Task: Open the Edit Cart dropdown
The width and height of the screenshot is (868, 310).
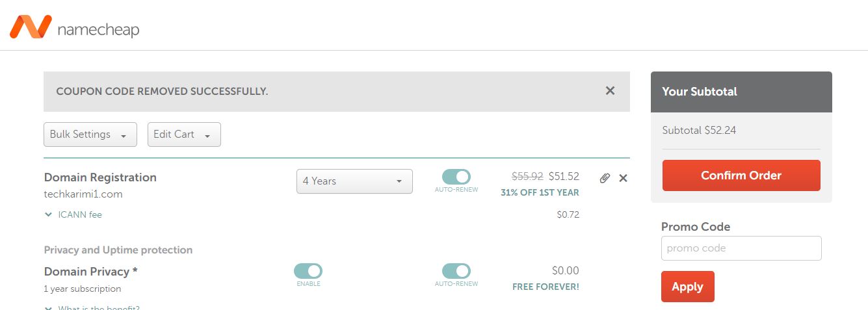Action: [184, 135]
